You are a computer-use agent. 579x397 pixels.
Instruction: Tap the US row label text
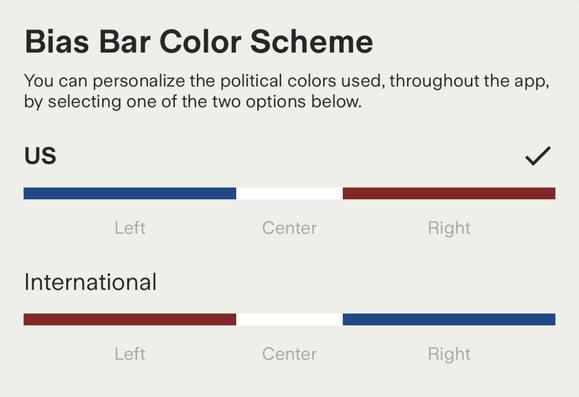[x=40, y=156]
